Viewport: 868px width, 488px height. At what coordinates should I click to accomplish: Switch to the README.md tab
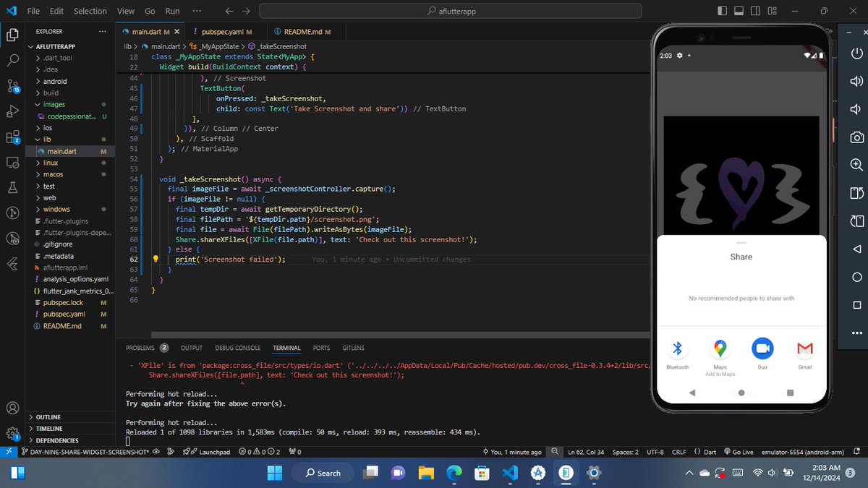pos(305,31)
